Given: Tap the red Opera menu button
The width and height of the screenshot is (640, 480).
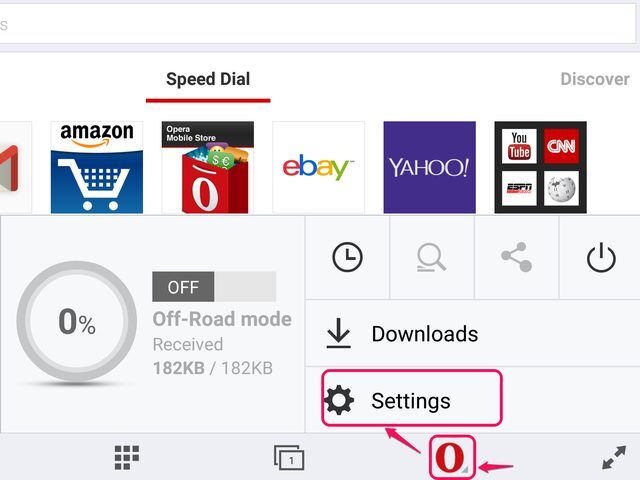Looking at the screenshot, I should (450, 458).
